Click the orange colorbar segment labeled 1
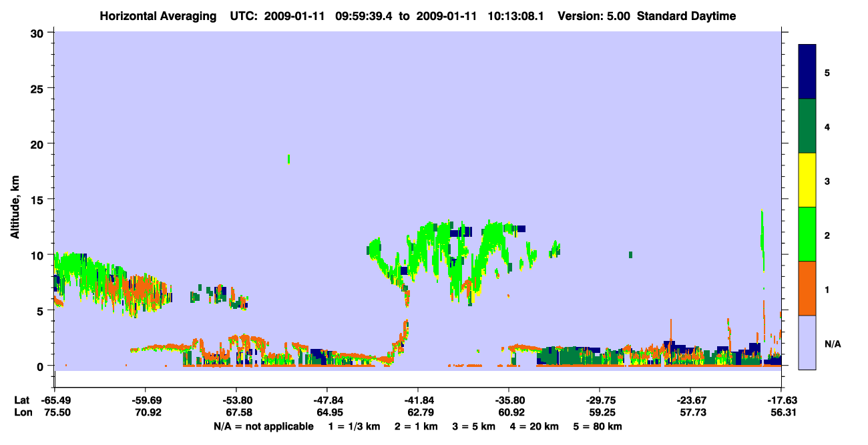Viewport: 868px width, 445px height. (807, 288)
